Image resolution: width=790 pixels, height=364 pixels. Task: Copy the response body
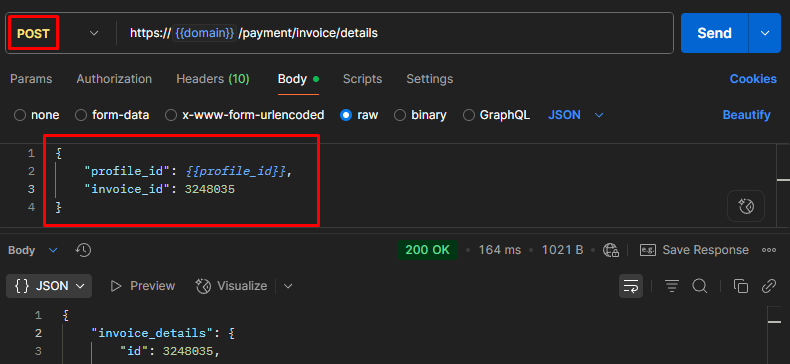pos(741,286)
